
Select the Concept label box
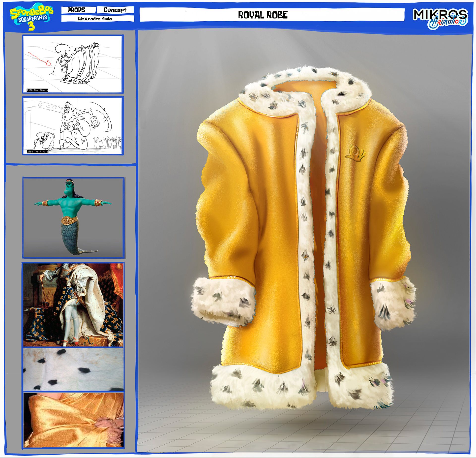tap(115, 10)
